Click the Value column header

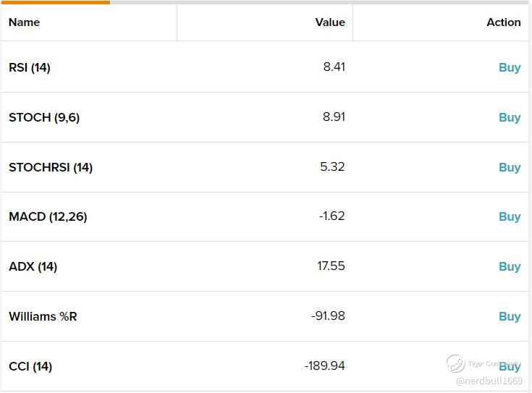[330, 22]
